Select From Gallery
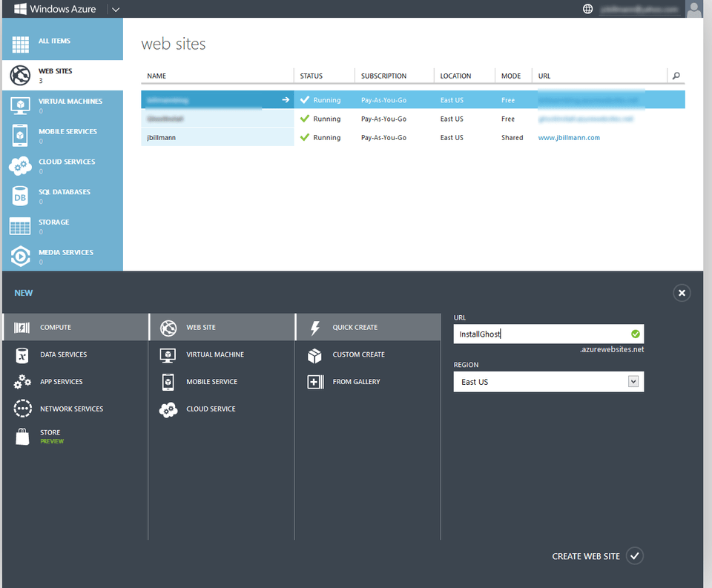712x588 pixels. [369, 381]
